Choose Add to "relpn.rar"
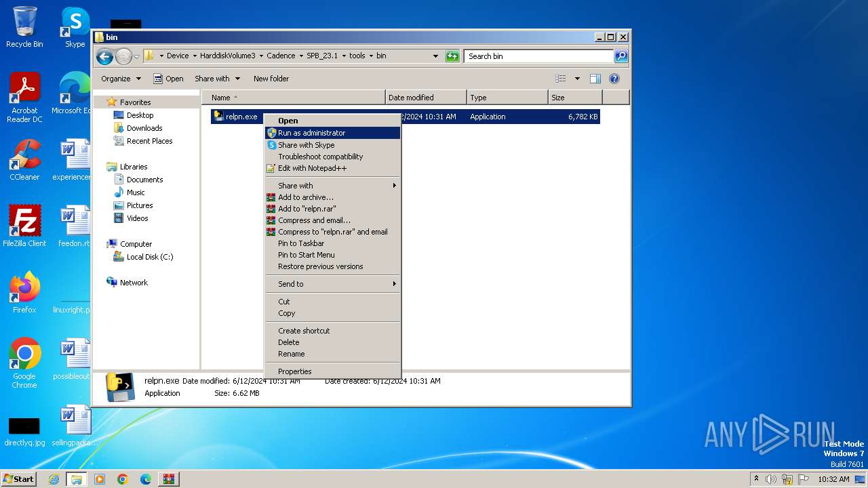Image resolution: width=868 pixels, height=488 pixels. pos(332,209)
